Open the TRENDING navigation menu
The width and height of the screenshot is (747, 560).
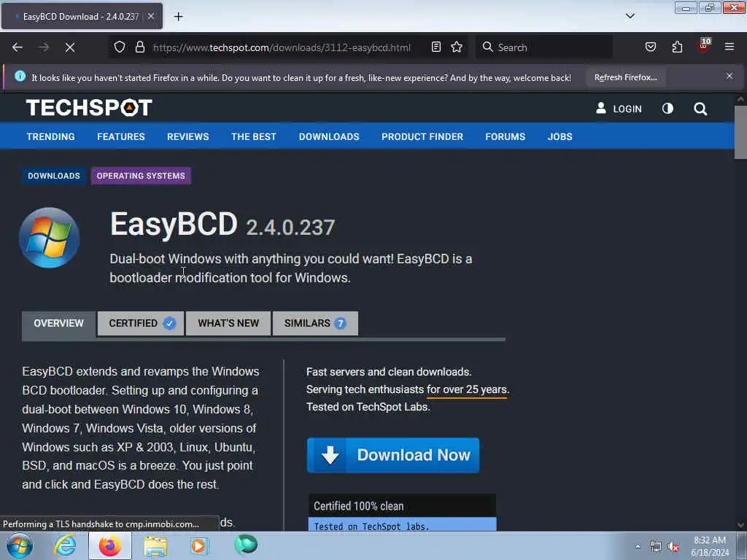coord(50,136)
